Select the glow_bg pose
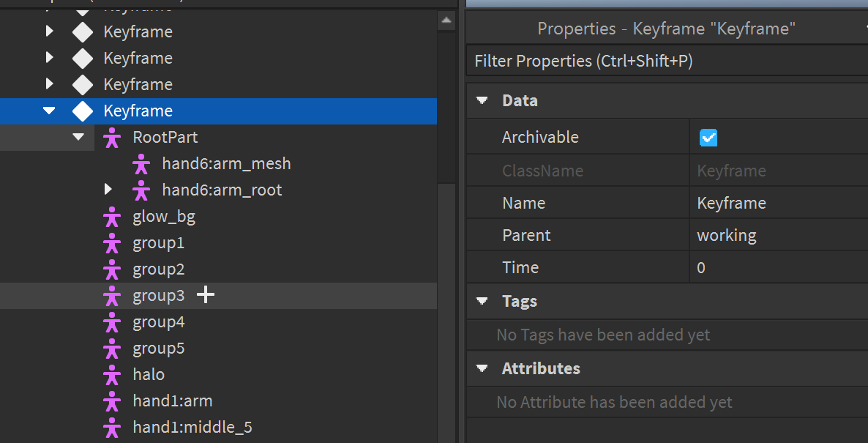This screenshot has height=443, width=868. pyautogui.click(x=164, y=217)
